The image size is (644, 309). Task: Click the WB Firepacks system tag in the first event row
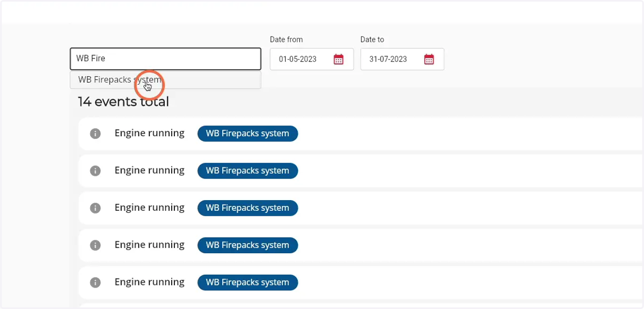click(x=247, y=134)
